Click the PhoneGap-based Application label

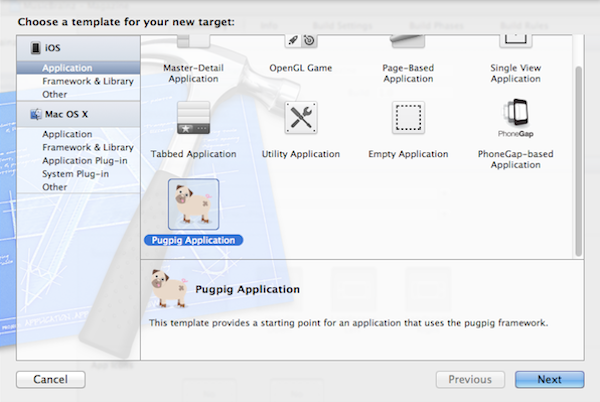[x=516, y=159]
